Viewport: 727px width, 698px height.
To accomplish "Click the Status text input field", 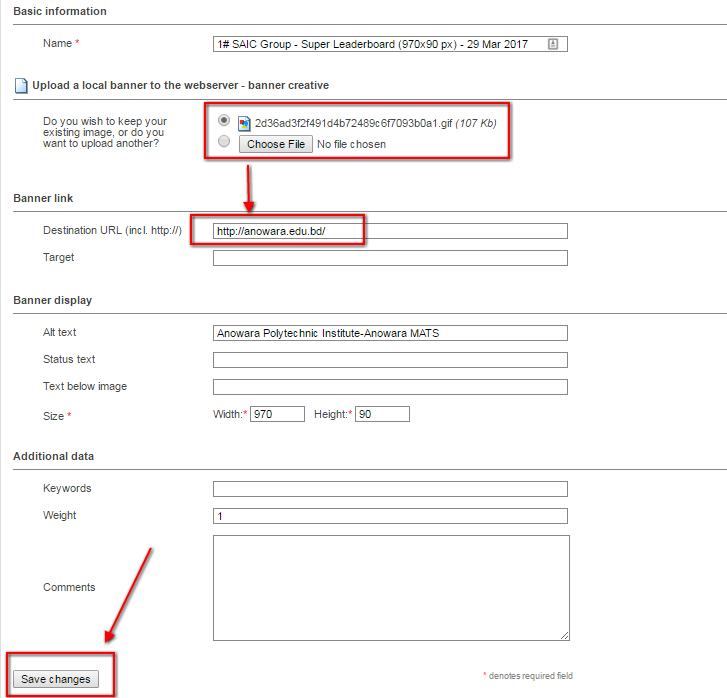I will (x=390, y=360).
